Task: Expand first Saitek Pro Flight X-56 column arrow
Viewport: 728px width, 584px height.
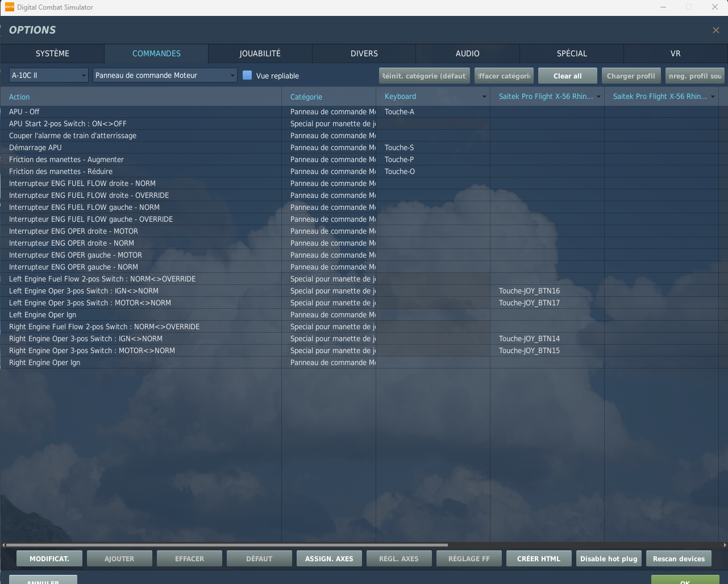Action: click(598, 97)
